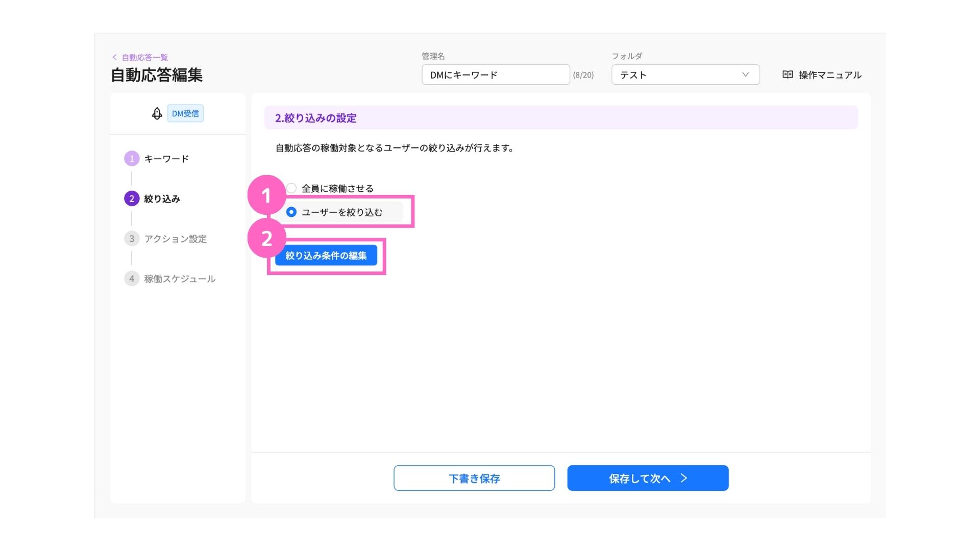Click the DM受信 badge
Screen dimensions: 980x551
(185, 113)
